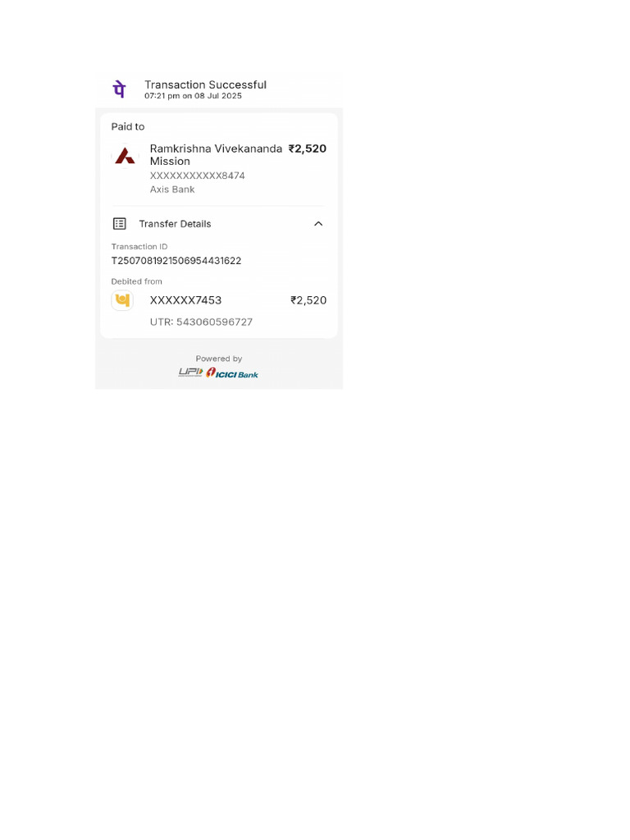Click the bold ₹2,520 paid amount
630x840 pixels.
tap(308, 148)
